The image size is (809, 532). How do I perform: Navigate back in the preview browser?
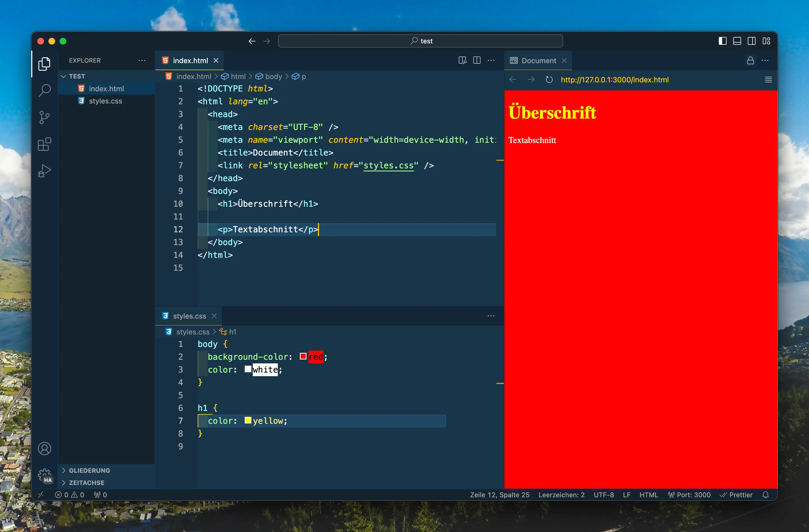513,80
